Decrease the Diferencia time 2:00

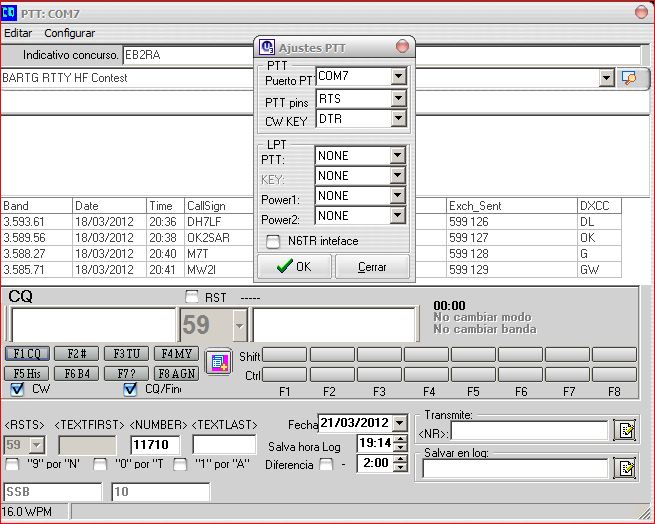(x=401, y=468)
